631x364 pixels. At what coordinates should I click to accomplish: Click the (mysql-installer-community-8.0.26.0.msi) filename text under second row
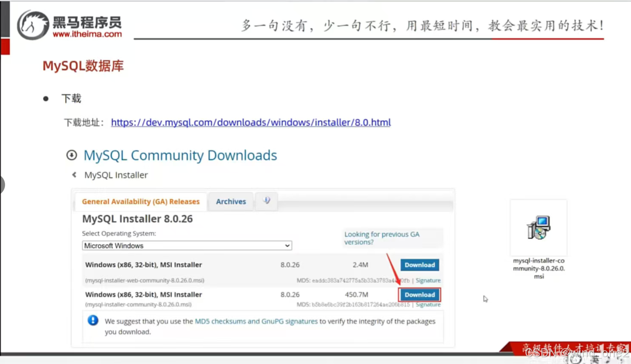138,305
